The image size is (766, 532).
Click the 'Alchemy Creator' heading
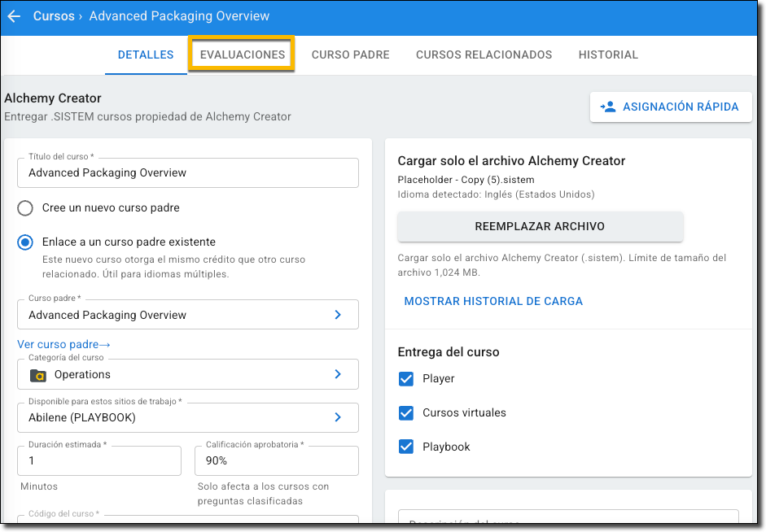53,98
